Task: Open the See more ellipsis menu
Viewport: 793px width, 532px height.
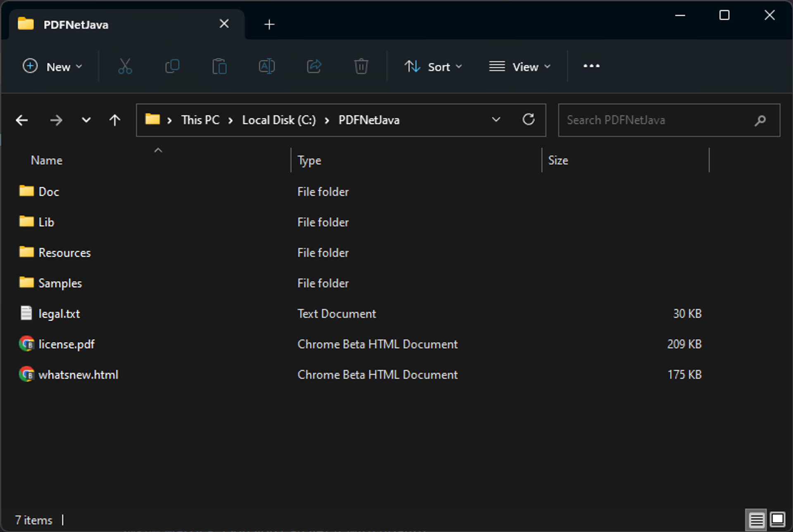Action: click(591, 66)
